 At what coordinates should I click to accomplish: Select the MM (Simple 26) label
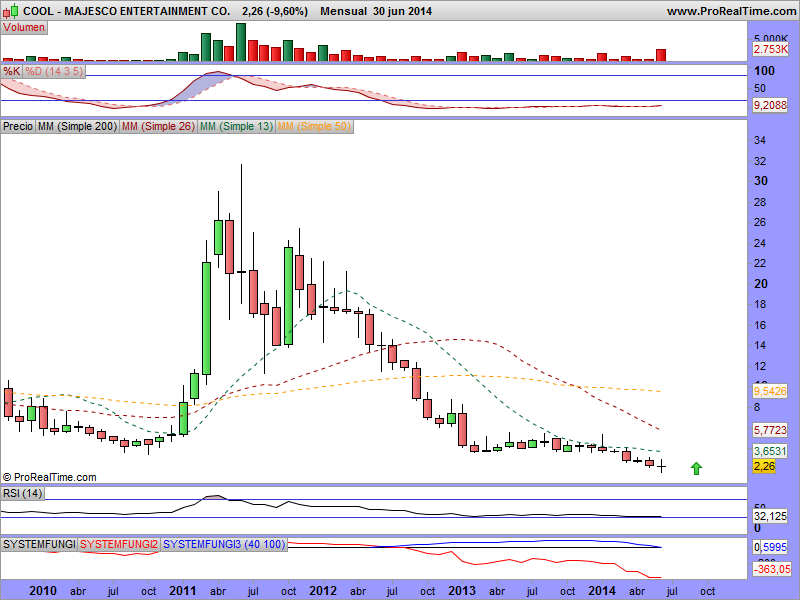coord(158,126)
